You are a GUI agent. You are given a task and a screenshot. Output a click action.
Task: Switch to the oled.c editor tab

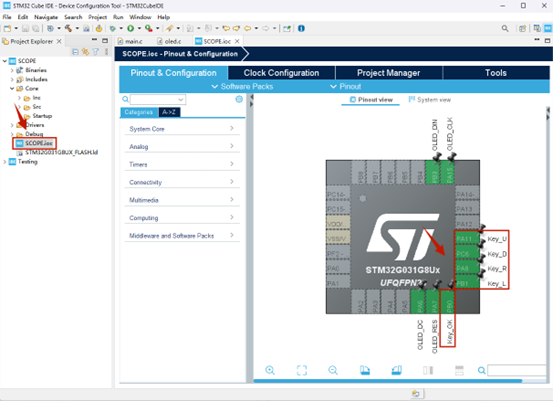coord(169,41)
